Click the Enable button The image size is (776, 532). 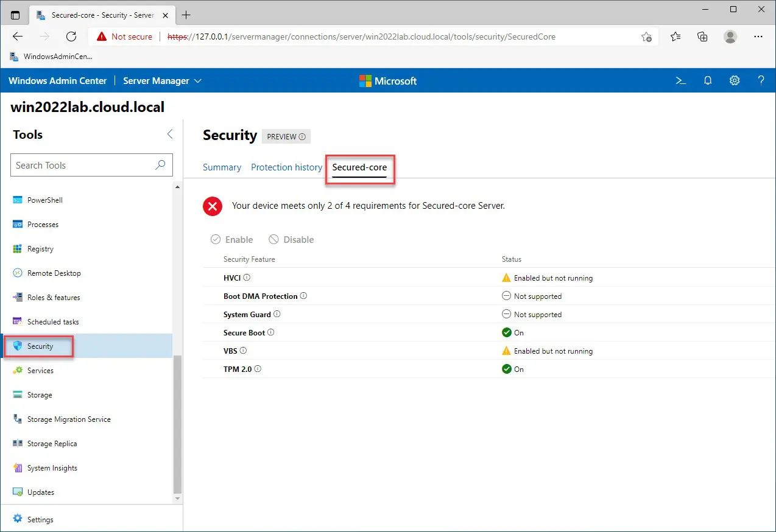click(x=232, y=240)
